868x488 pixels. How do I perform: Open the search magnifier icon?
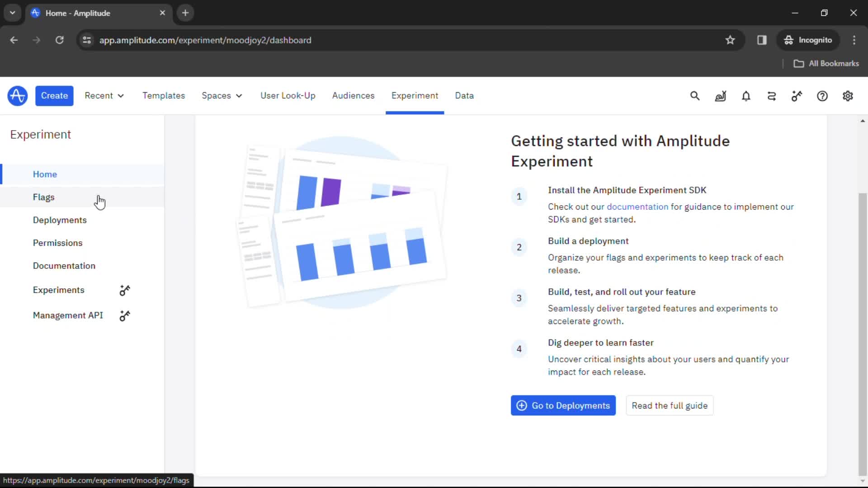coord(695,96)
